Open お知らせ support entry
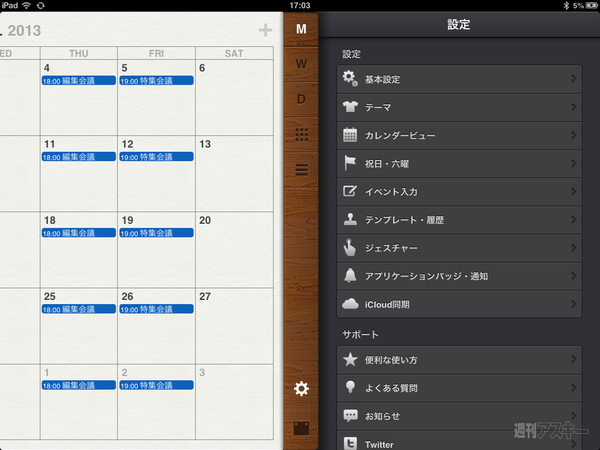Image resolution: width=600 pixels, height=450 pixels. pyautogui.click(x=459, y=416)
